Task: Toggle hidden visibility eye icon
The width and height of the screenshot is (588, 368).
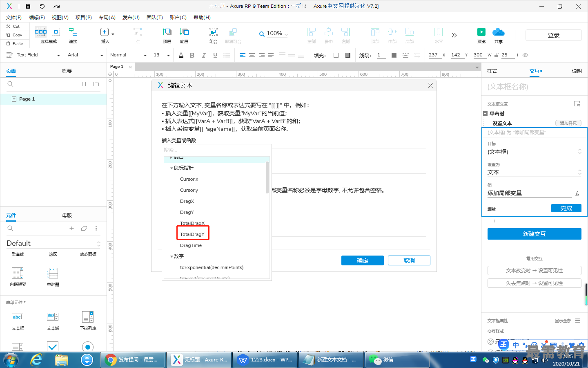Action: click(526, 55)
